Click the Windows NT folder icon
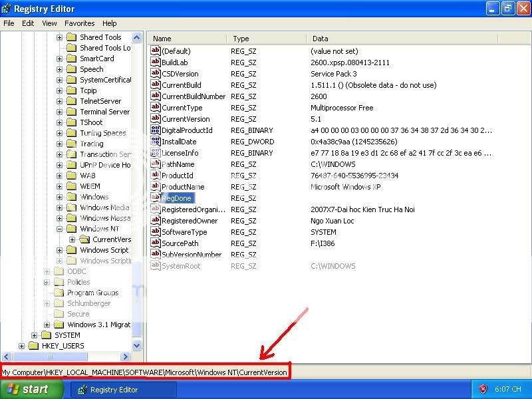The height and width of the screenshot is (399, 532). point(72,229)
